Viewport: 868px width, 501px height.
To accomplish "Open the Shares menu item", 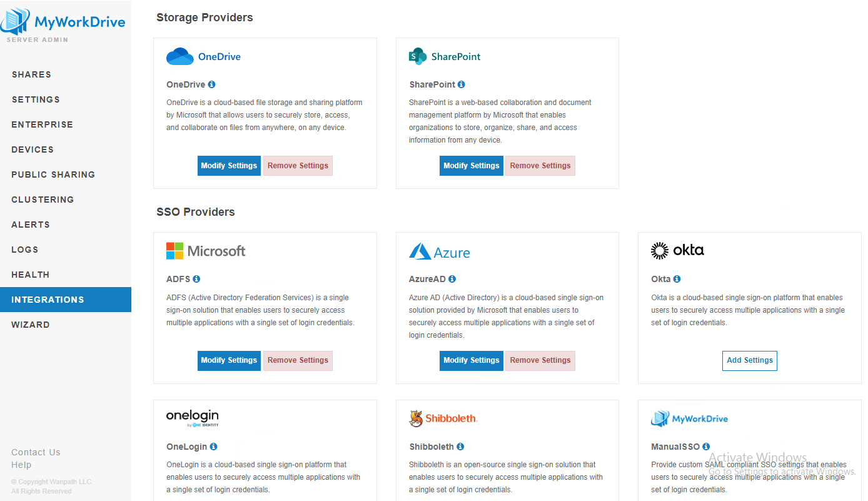I will (x=31, y=74).
